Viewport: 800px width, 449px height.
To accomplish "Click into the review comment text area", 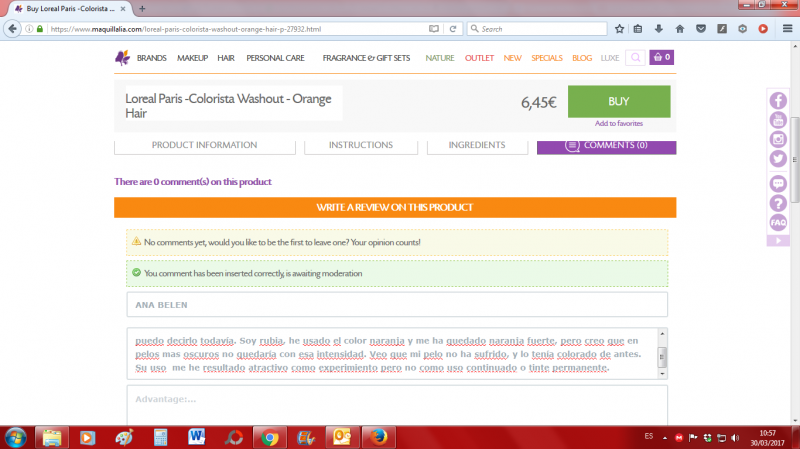I will (393, 354).
